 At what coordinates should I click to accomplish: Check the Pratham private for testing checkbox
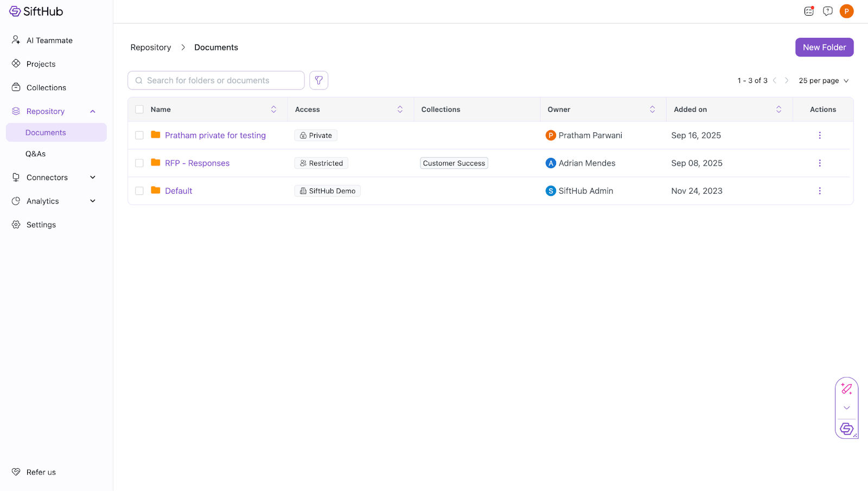point(139,136)
